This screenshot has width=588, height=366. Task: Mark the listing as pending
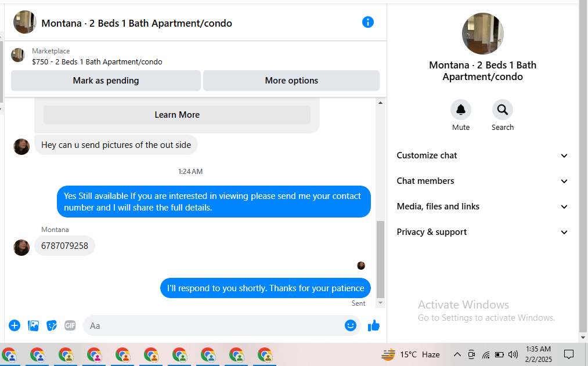point(106,81)
